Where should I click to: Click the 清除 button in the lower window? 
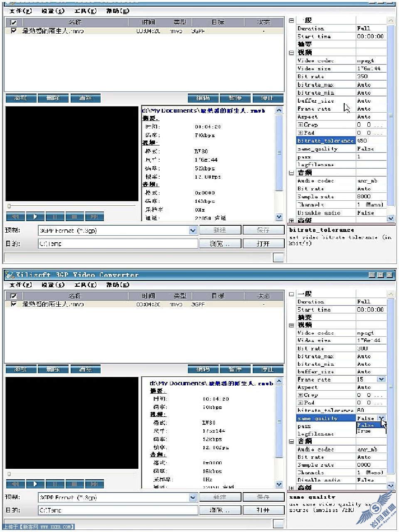86,369
